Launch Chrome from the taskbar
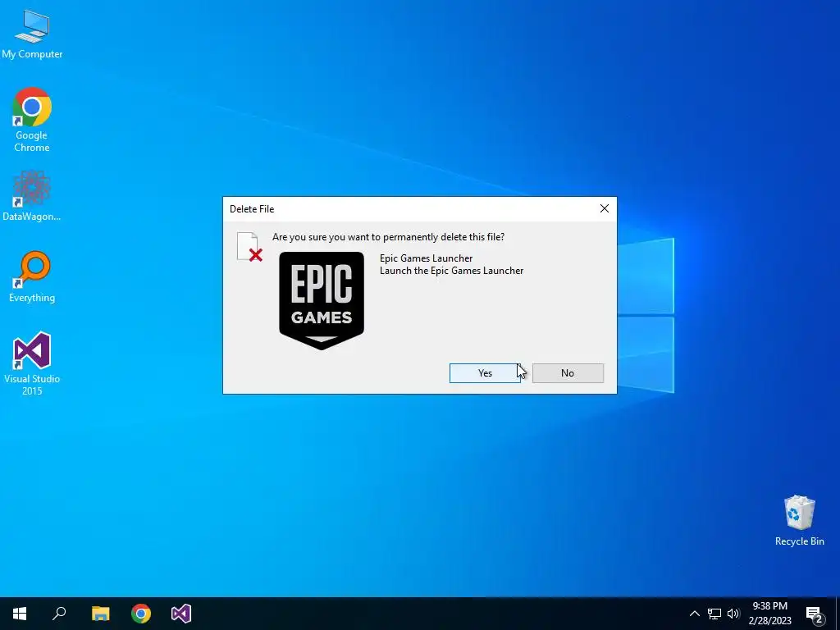The image size is (840, 630). click(x=141, y=614)
